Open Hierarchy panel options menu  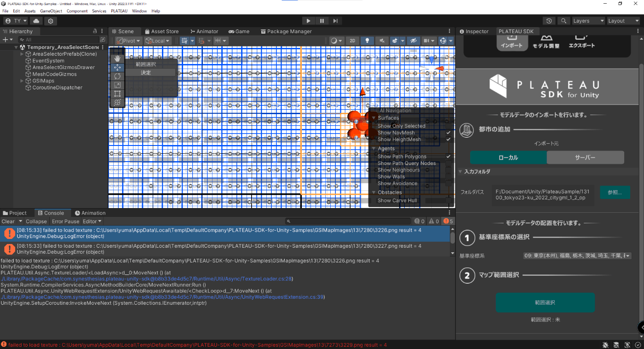pyautogui.click(x=102, y=31)
